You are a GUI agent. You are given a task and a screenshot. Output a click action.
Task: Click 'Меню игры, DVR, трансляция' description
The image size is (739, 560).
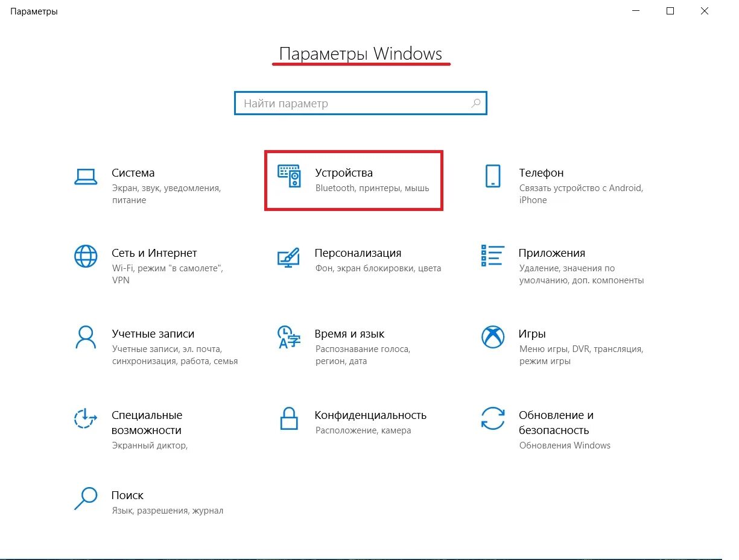[582, 355]
